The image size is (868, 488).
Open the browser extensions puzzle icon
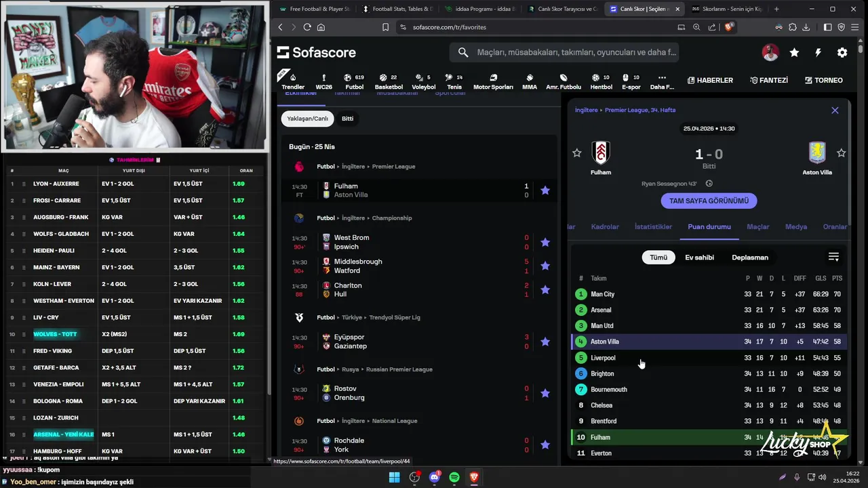point(793,27)
